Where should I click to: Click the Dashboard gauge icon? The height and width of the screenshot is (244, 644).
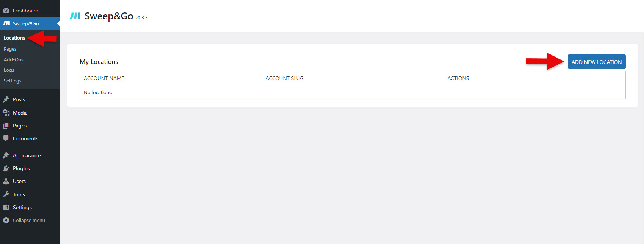6,11
